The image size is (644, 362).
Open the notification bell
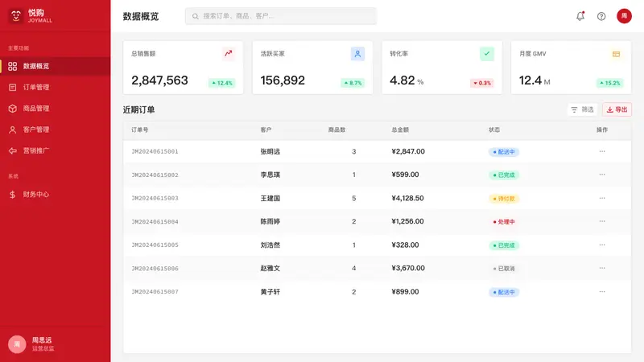(580, 16)
